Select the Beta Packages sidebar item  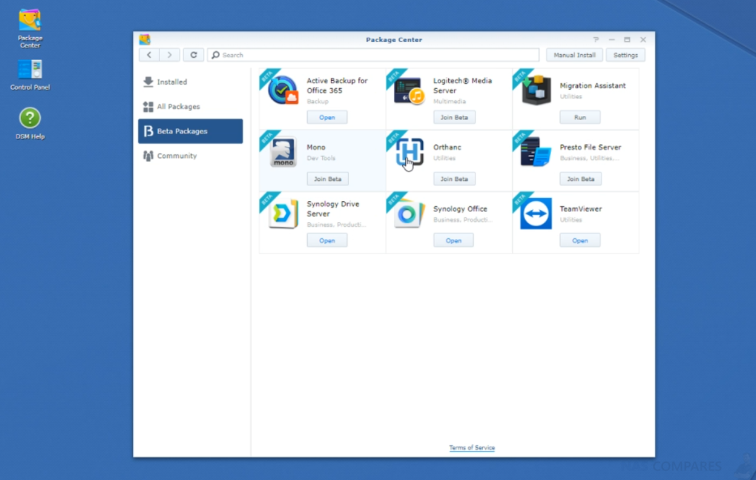(190, 131)
